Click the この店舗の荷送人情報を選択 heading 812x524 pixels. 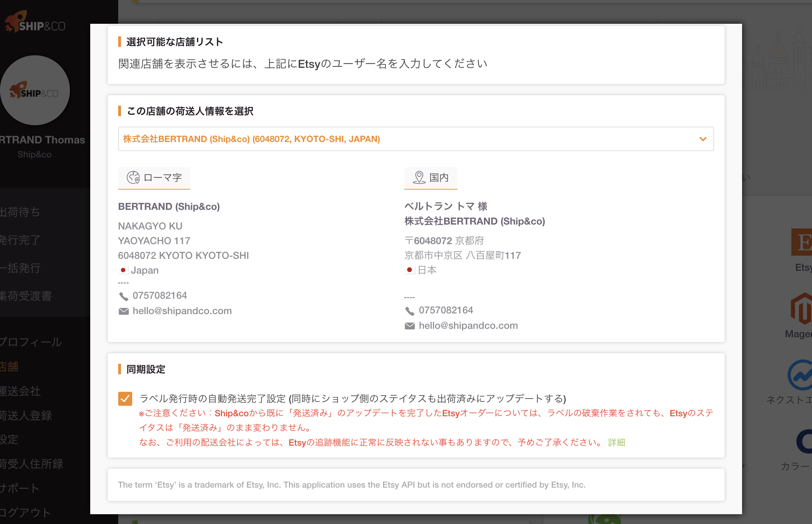click(190, 111)
